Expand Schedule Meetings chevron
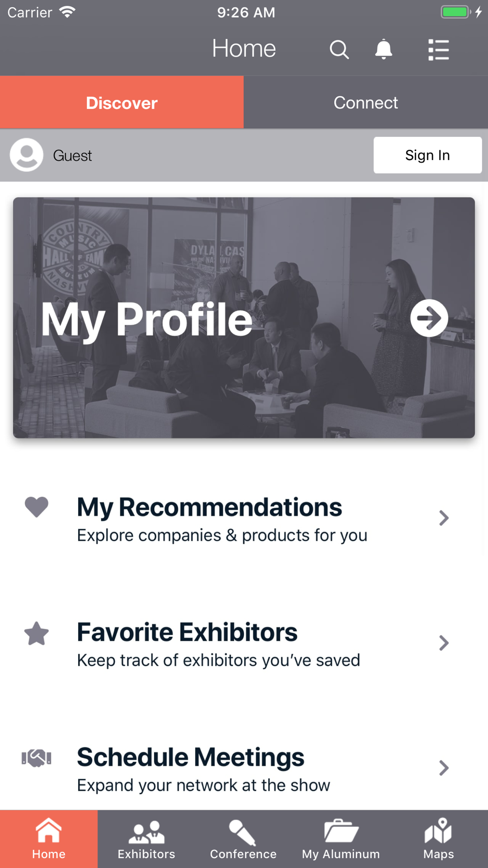This screenshot has height=868, width=488. pyautogui.click(x=444, y=768)
